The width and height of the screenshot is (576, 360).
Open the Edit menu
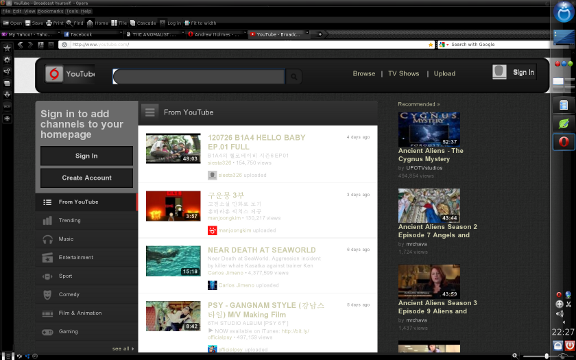17,11
